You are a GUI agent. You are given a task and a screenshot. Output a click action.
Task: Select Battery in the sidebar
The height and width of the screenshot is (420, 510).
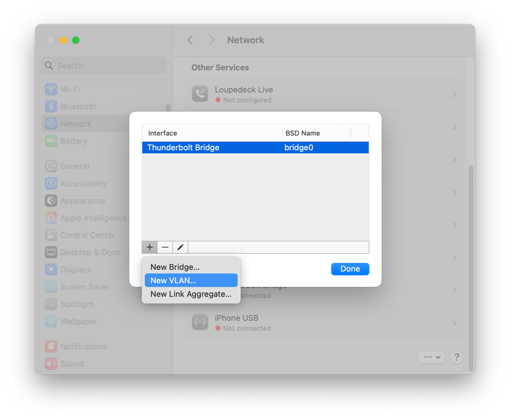tap(73, 141)
